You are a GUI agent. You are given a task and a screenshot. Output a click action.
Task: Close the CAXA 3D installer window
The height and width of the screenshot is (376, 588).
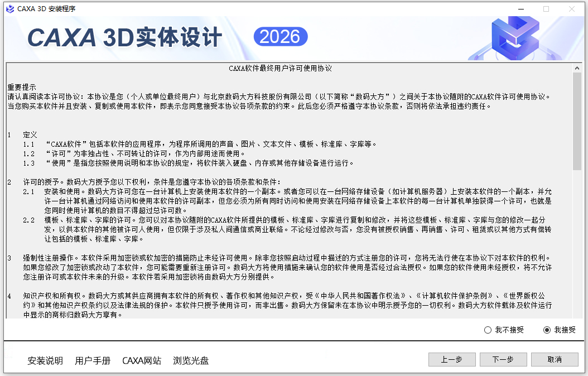coord(571,9)
